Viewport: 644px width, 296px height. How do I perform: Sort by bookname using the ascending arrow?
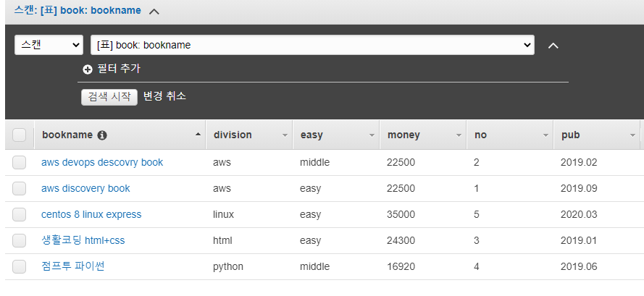coord(198,134)
